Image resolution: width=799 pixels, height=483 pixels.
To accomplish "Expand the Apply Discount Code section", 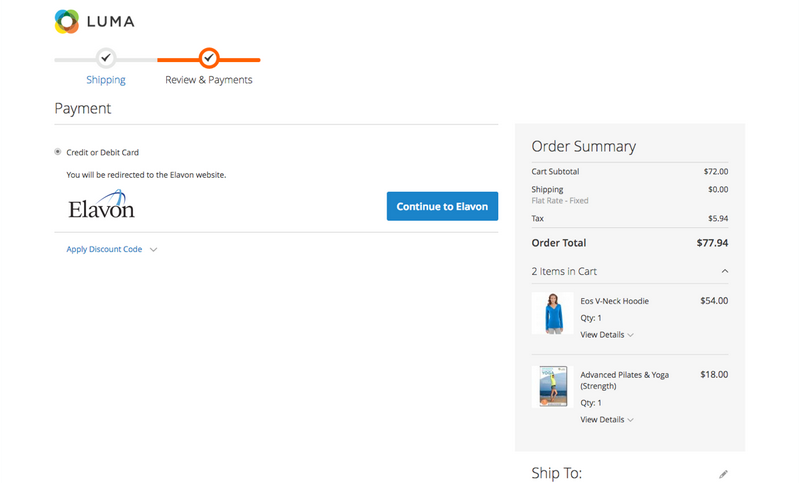I will 153,249.
